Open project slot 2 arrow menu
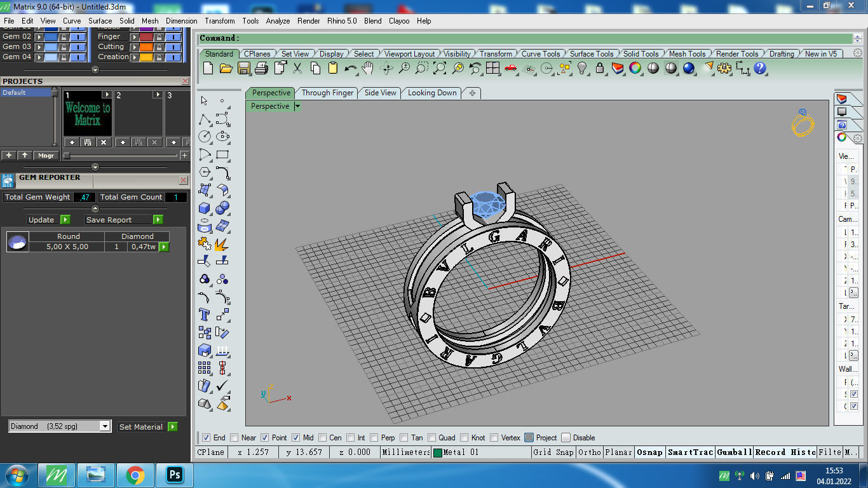 [158, 95]
